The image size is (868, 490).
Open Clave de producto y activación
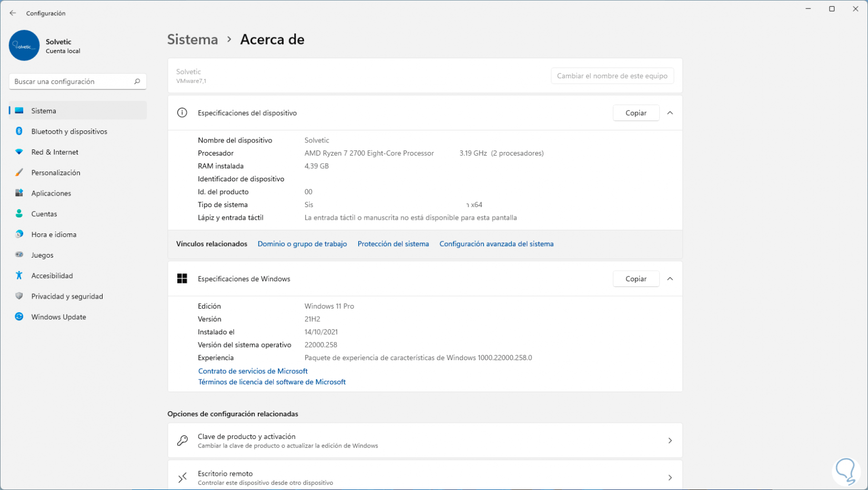(425, 441)
